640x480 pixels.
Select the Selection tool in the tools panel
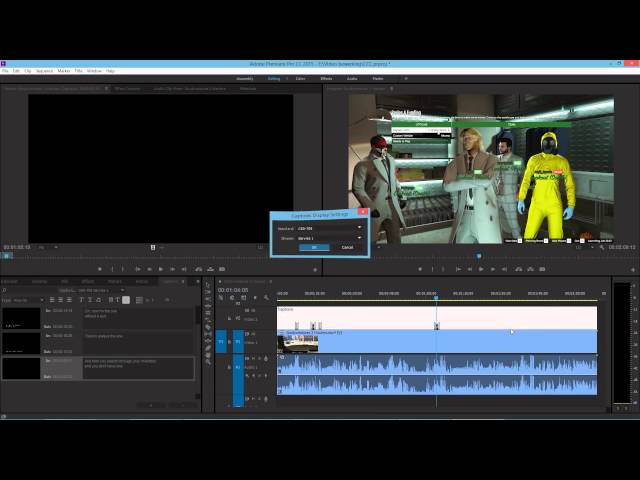208,285
